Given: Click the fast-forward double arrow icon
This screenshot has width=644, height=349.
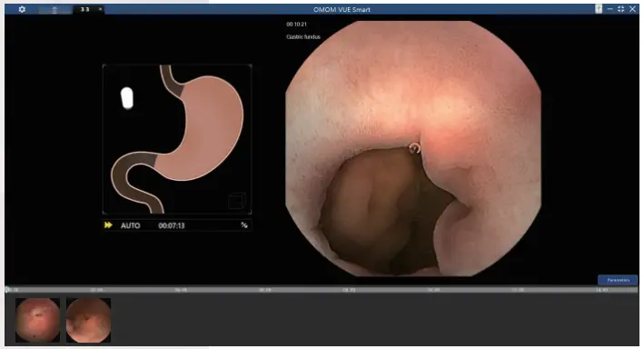Looking at the screenshot, I should [x=108, y=224].
